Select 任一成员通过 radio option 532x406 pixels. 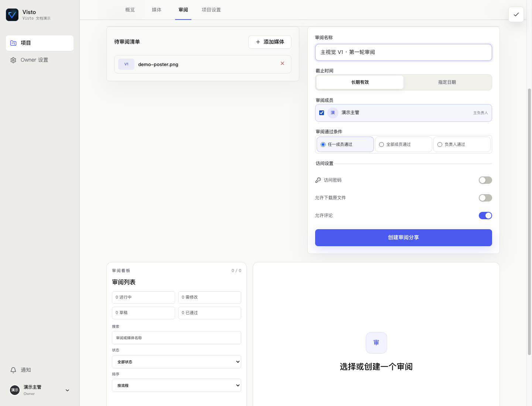coord(345,144)
